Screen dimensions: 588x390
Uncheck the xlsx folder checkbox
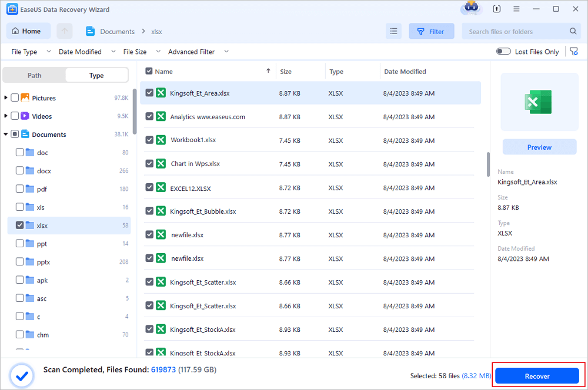pos(20,225)
